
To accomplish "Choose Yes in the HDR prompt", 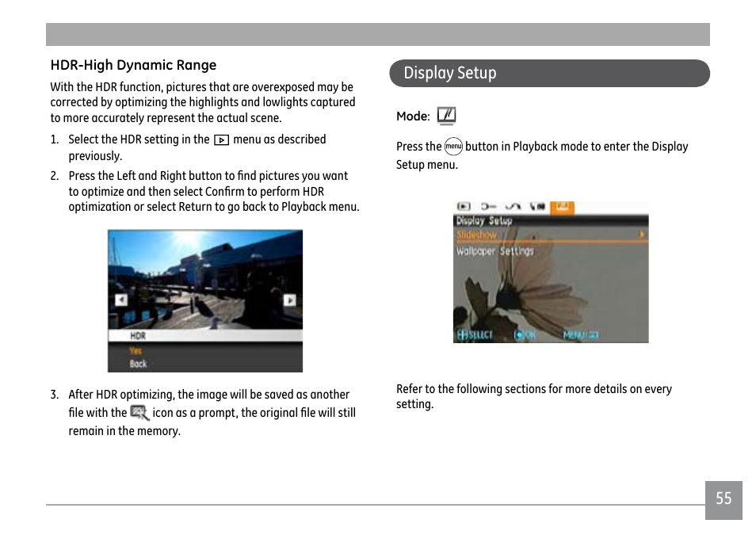I will (136, 350).
